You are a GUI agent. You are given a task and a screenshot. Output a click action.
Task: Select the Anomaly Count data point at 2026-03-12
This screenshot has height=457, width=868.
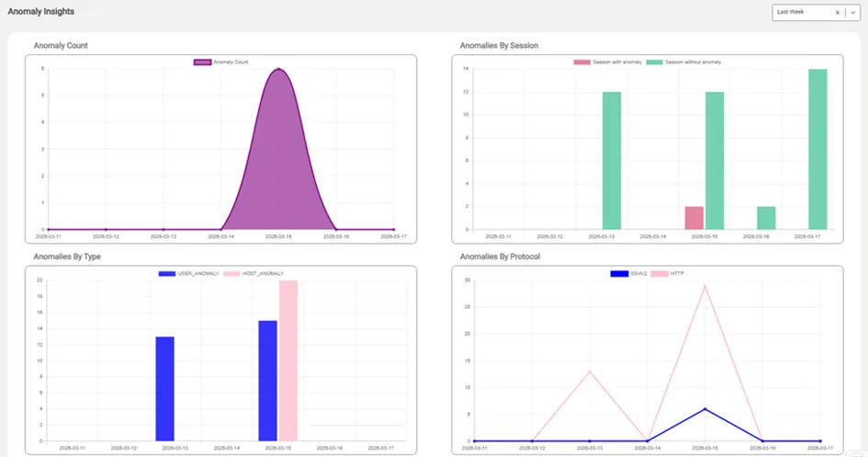106,229
